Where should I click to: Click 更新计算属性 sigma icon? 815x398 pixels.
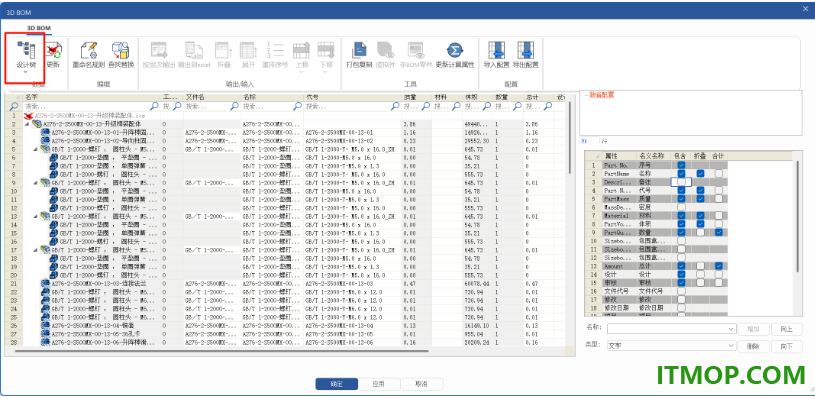pyautogui.click(x=455, y=51)
